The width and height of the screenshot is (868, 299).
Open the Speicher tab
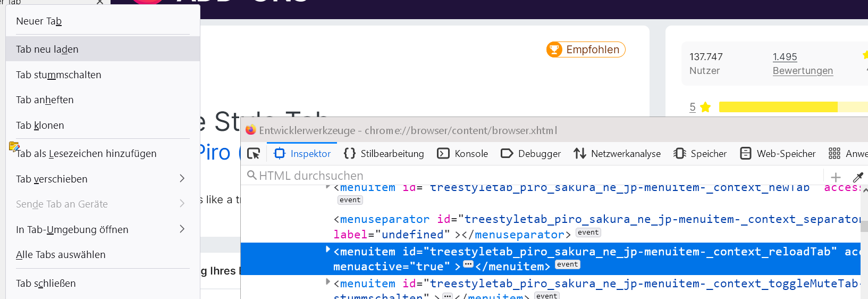click(x=700, y=154)
